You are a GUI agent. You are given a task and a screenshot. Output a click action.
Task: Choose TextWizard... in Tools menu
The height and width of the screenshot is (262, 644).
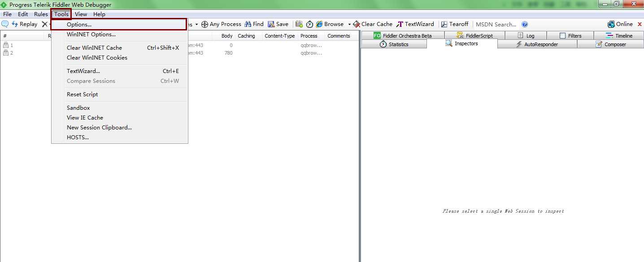point(119,71)
